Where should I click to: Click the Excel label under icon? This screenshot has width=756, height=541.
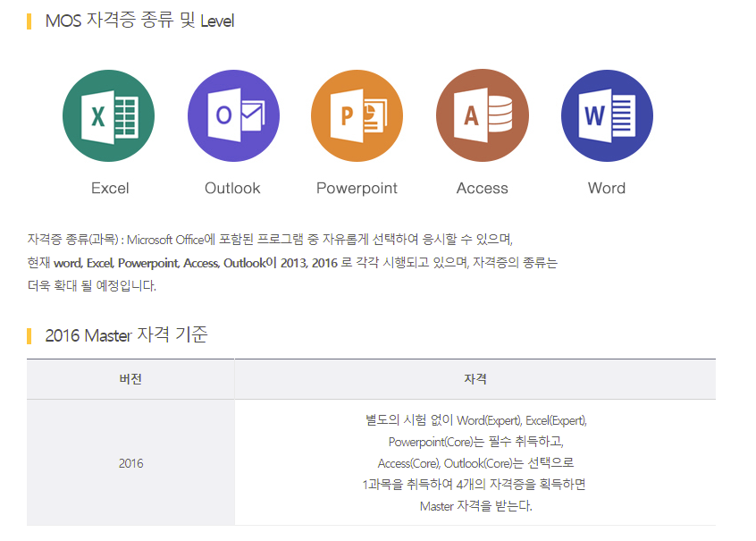coord(110,188)
